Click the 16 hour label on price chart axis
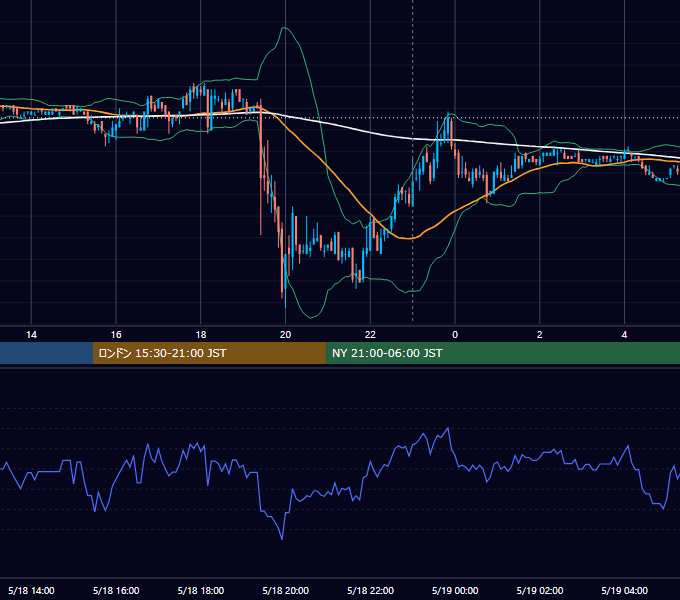The width and height of the screenshot is (680, 600). click(116, 335)
